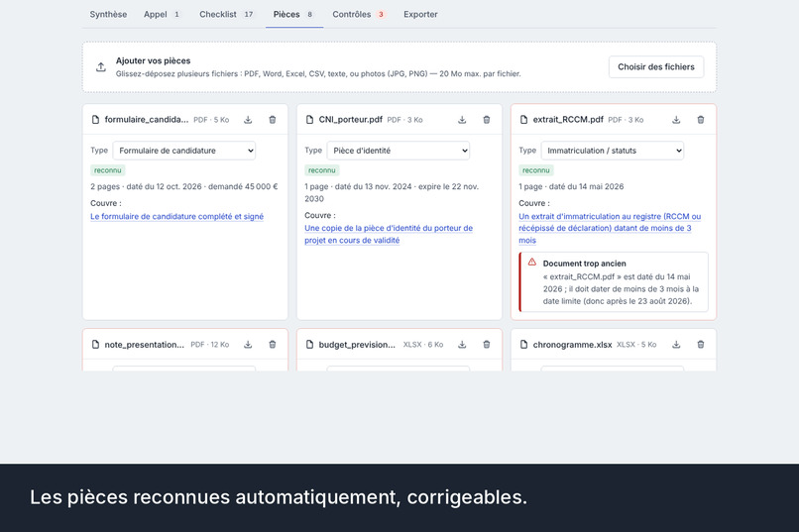Image resolution: width=799 pixels, height=532 pixels.
Task: Click file icon beside budget_prevision...
Action: pyautogui.click(x=309, y=345)
